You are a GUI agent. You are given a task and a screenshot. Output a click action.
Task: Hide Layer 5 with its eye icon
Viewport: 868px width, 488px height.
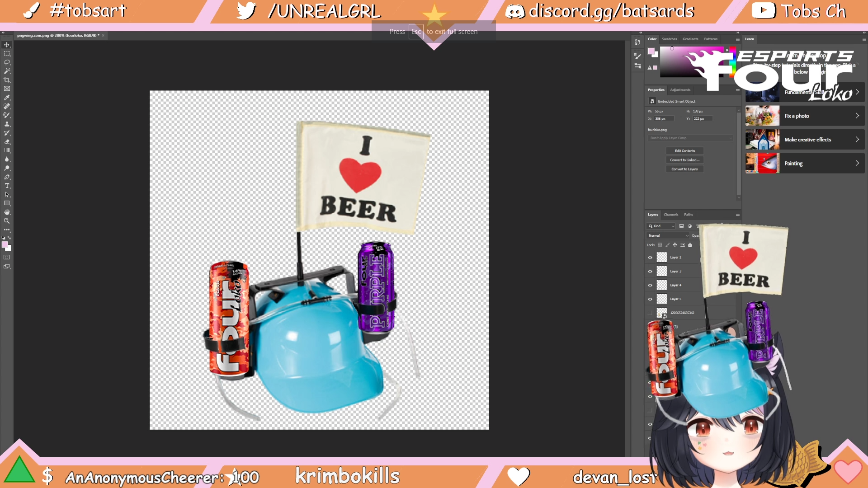[x=650, y=299]
